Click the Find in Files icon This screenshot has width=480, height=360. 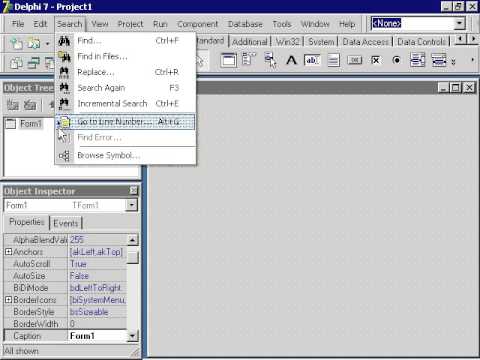[x=64, y=56]
